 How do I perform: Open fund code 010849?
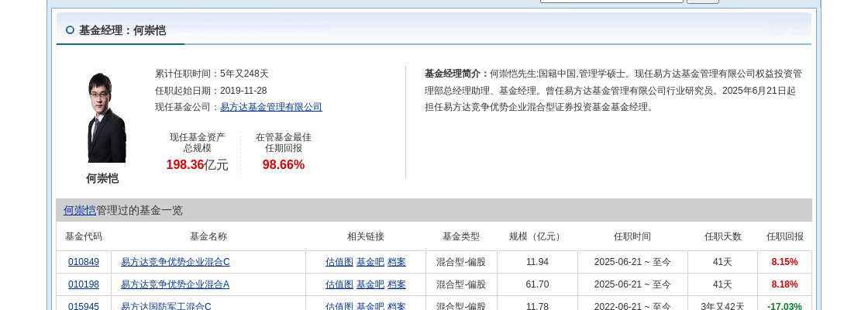tap(84, 262)
